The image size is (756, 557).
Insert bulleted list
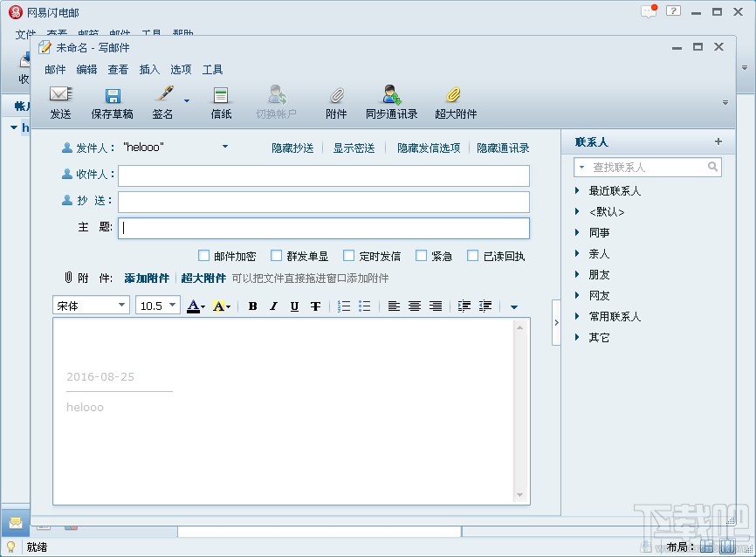[x=365, y=306]
